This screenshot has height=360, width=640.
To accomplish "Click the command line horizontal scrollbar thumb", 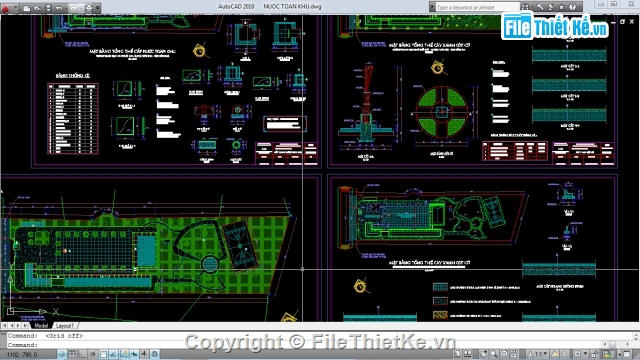I will coord(612,344).
